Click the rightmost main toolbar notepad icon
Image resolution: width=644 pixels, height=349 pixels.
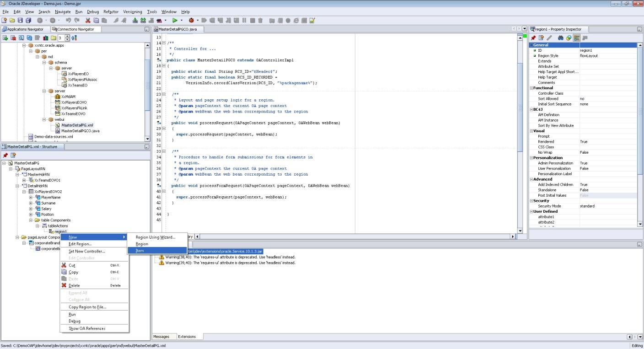[x=312, y=20]
